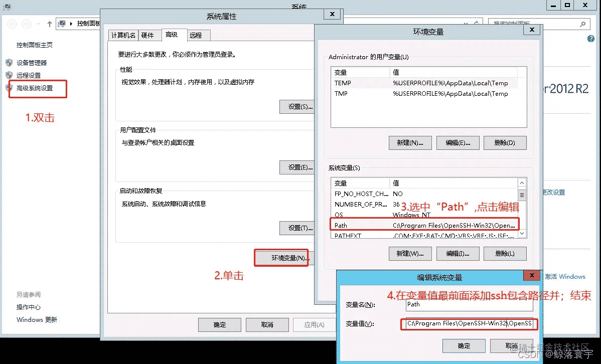The image size is (601, 364).
Task: Close the 编辑系统变量 dialog with red X
Action: (x=532, y=275)
